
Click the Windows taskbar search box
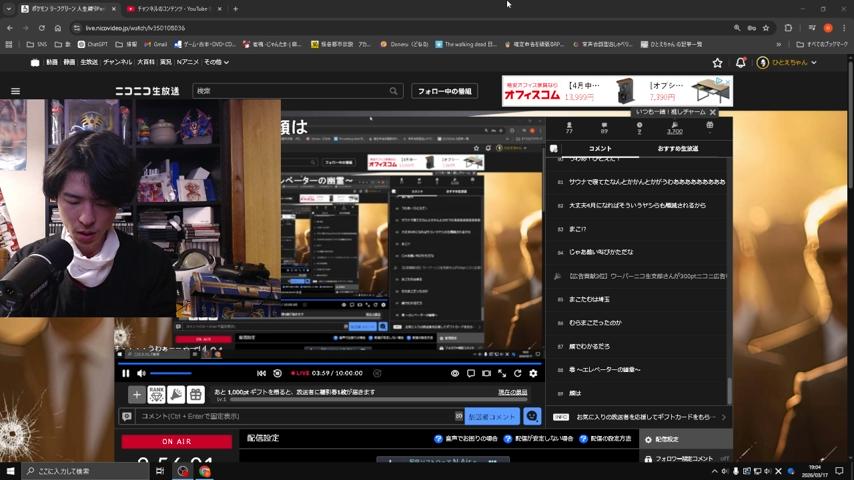point(86,471)
